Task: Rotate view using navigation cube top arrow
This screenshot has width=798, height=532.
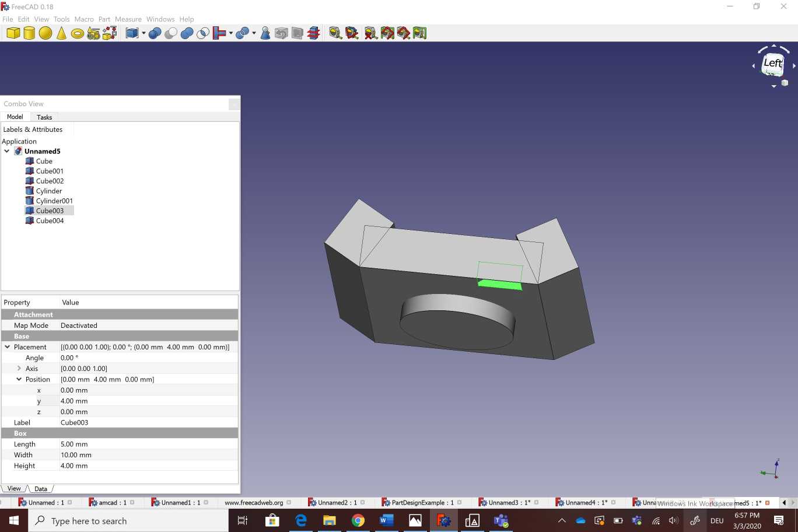Action: (x=774, y=45)
